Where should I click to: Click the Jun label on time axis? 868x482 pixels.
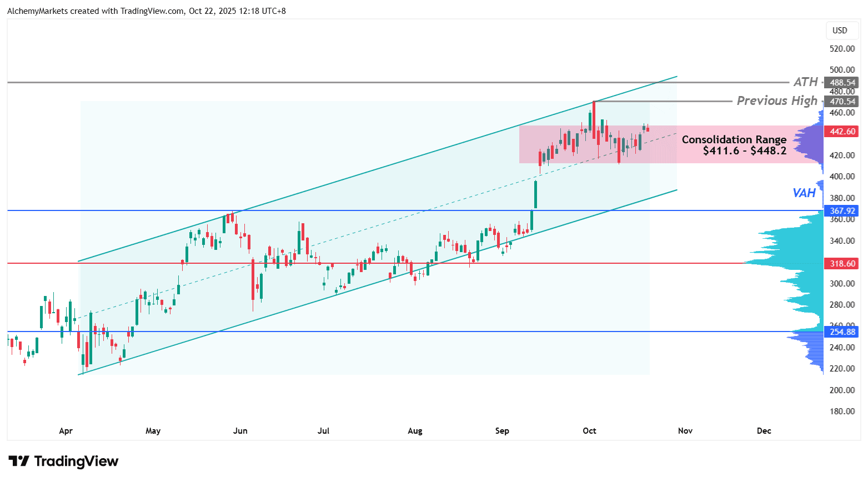click(240, 431)
